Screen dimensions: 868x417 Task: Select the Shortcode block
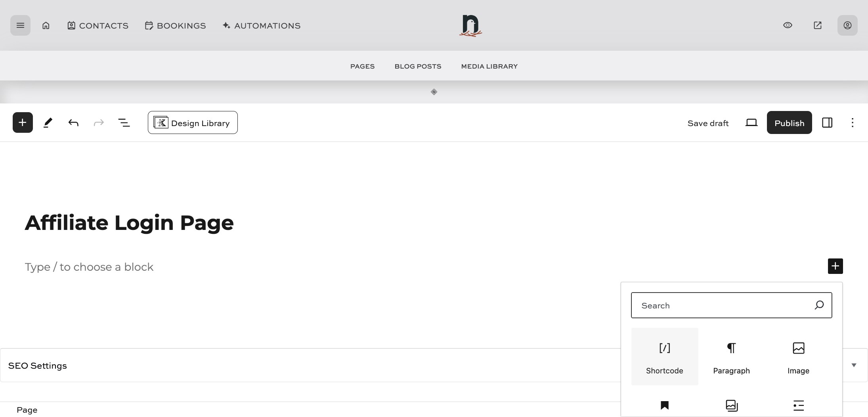(664, 356)
